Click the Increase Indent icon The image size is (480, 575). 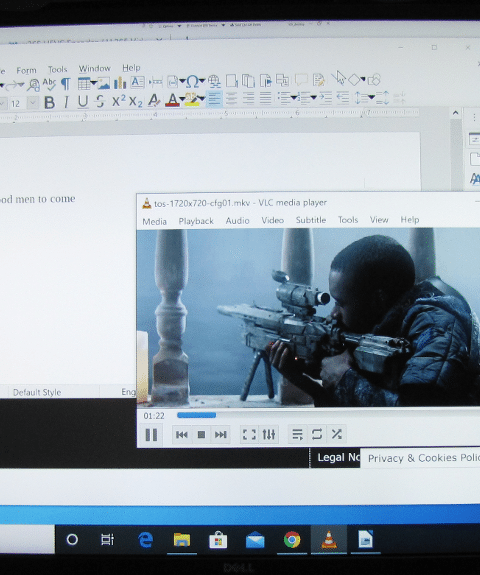point(325,98)
